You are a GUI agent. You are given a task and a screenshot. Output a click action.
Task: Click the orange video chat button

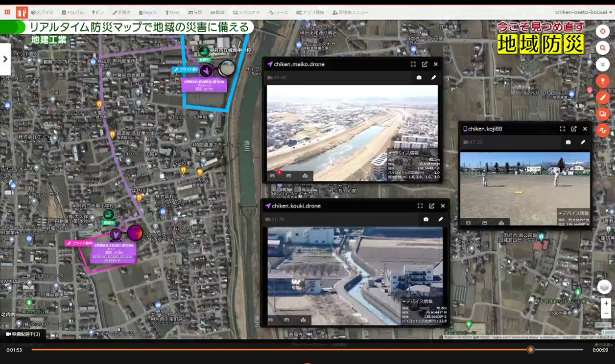click(603, 114)
